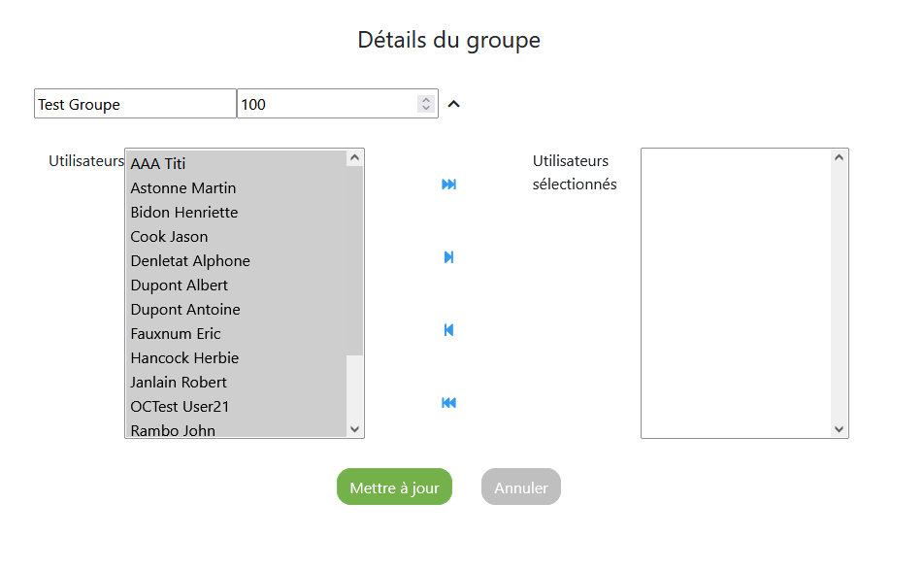Click the move-all-users-right double arrow icon
The height and width of the screenshot is (571, 924).
point(448,185)
